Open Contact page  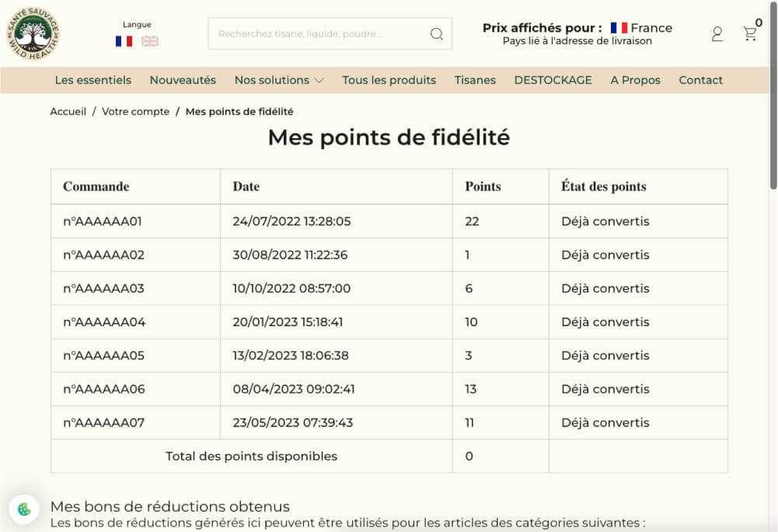[700, 80]
